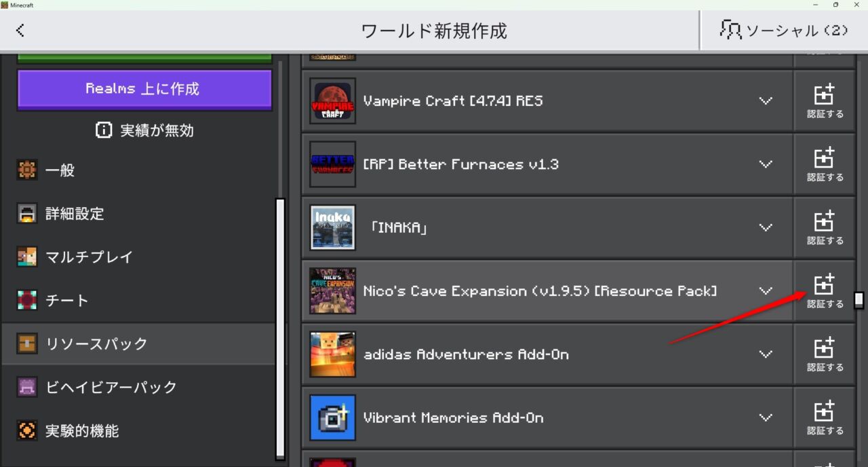Activate 「INAKA」 pack with 認証する
Screen dimensions: 868x467
click(825, 227)
